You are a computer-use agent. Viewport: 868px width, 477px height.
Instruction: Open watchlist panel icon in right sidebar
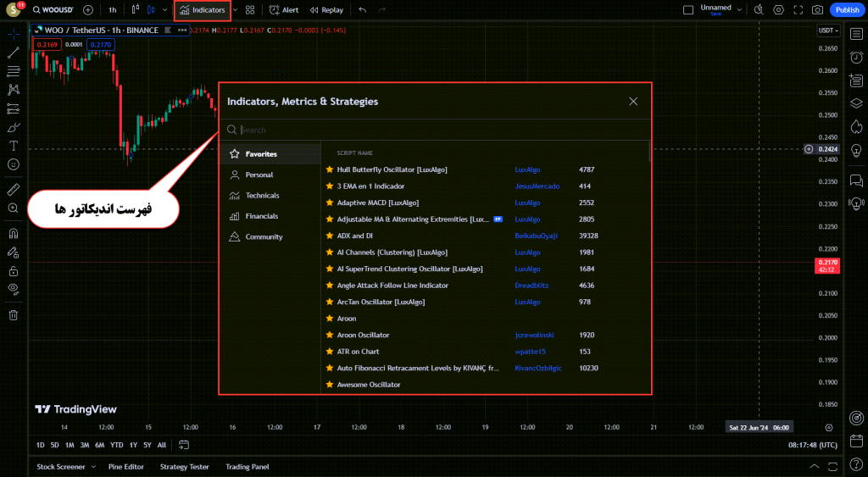856,34
